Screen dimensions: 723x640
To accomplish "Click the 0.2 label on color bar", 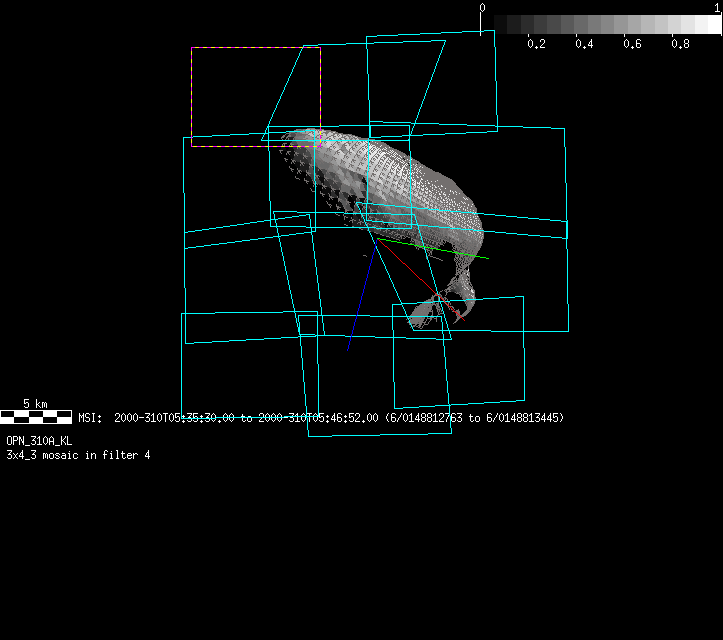I will tap(536, 44).
